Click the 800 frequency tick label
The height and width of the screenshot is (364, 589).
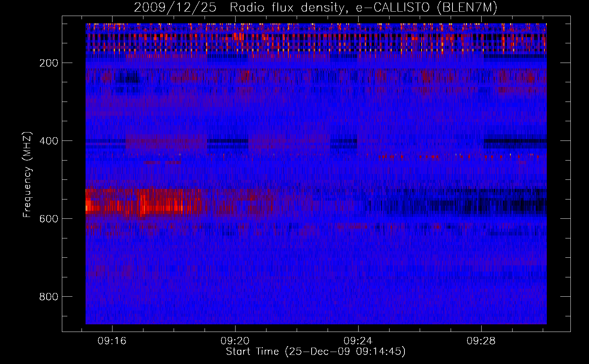[49, 297]
